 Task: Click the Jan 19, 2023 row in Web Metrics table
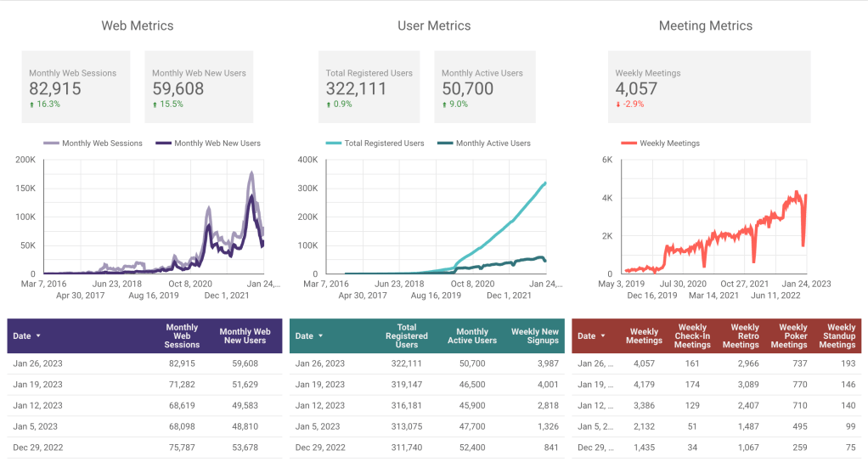[144, 385]
